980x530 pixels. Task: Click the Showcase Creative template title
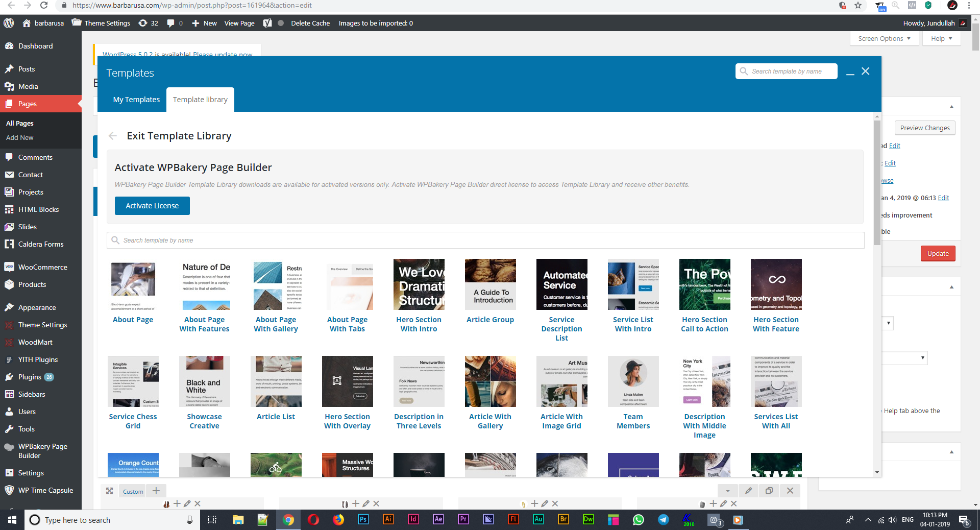[205, 421]
